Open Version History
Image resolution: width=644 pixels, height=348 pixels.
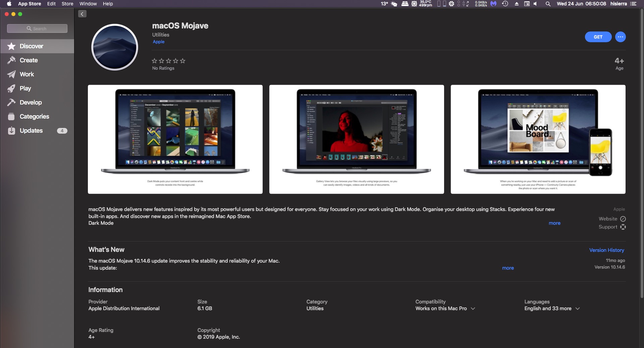click(x=606, y=250)
